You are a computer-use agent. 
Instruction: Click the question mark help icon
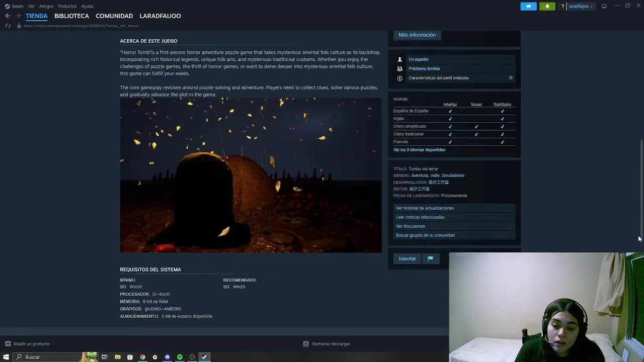[562, 7]
